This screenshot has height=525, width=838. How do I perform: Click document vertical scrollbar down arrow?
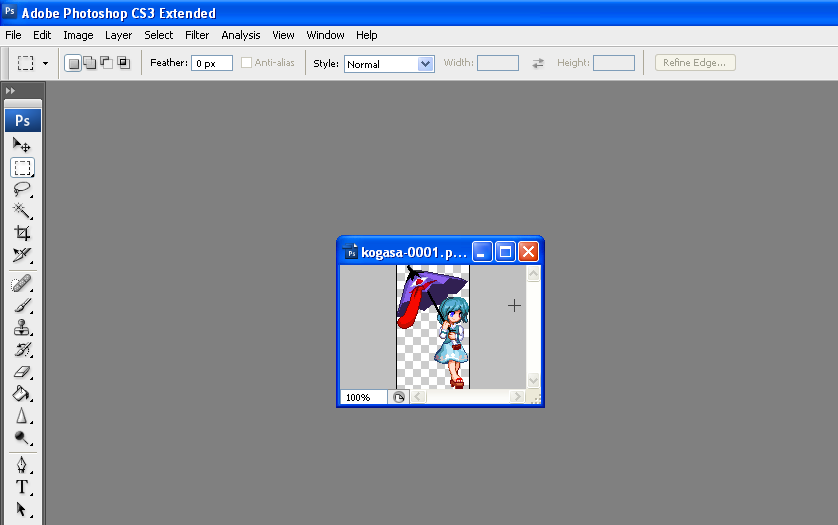click(533, 381)
